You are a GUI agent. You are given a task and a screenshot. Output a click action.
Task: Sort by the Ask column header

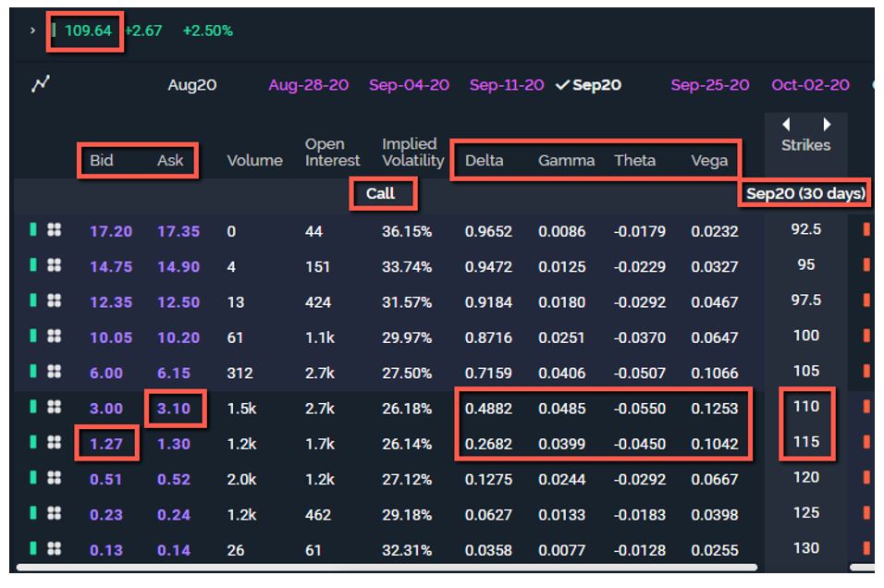170,161
